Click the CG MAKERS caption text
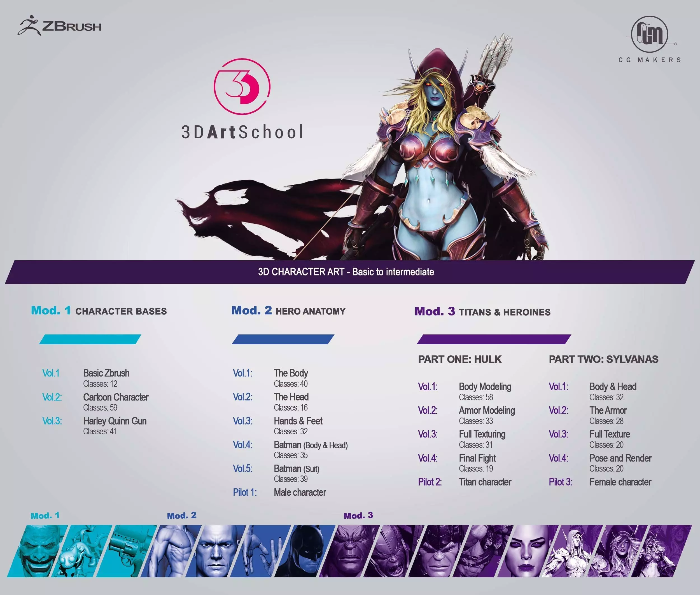The image size is (700, 595). point(650,60)
